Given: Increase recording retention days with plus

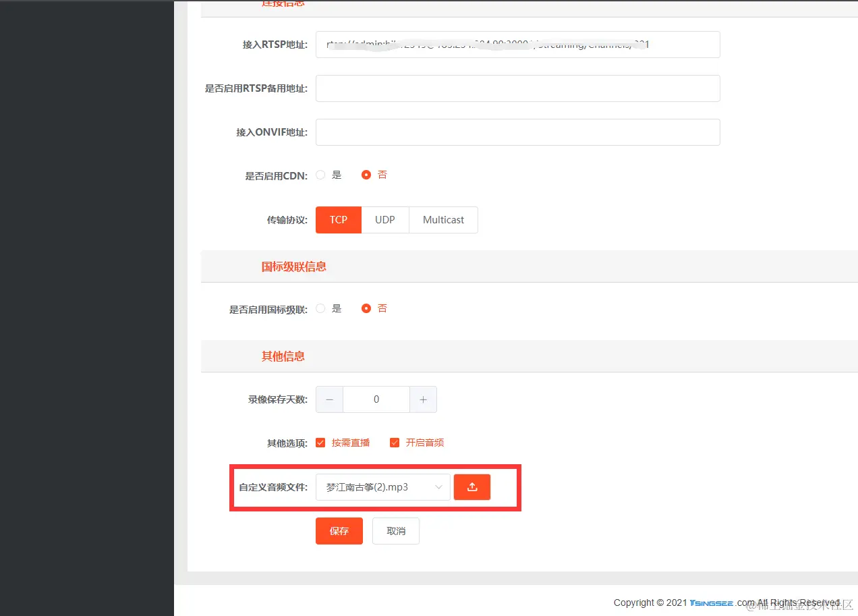Looking at the screenshot, I should tap(423, 399).
